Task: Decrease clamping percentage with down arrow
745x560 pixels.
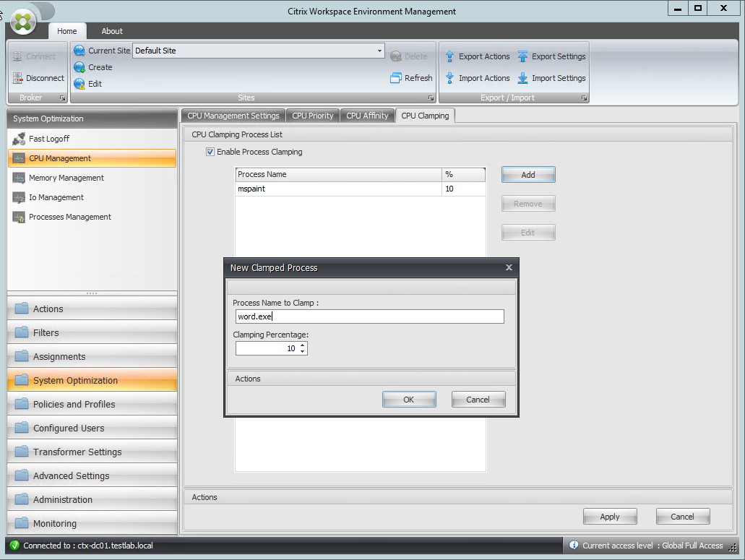Action: tap(302, 351)
